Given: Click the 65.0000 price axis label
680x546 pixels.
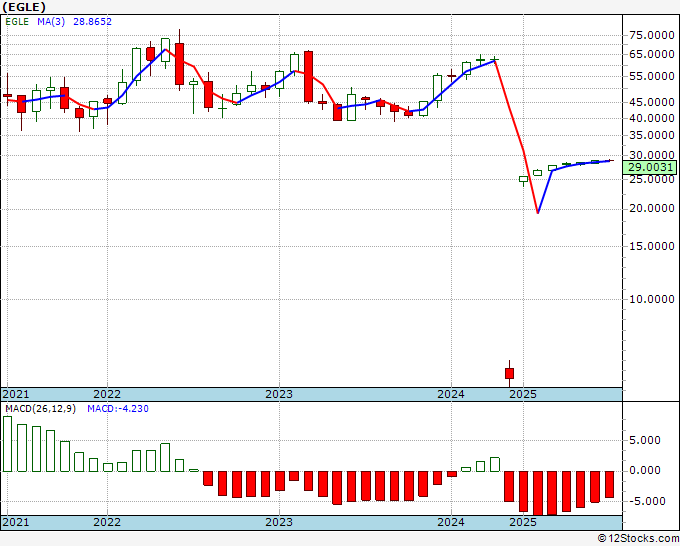Looking at the screenshot, I should click(x=651, y=54).
